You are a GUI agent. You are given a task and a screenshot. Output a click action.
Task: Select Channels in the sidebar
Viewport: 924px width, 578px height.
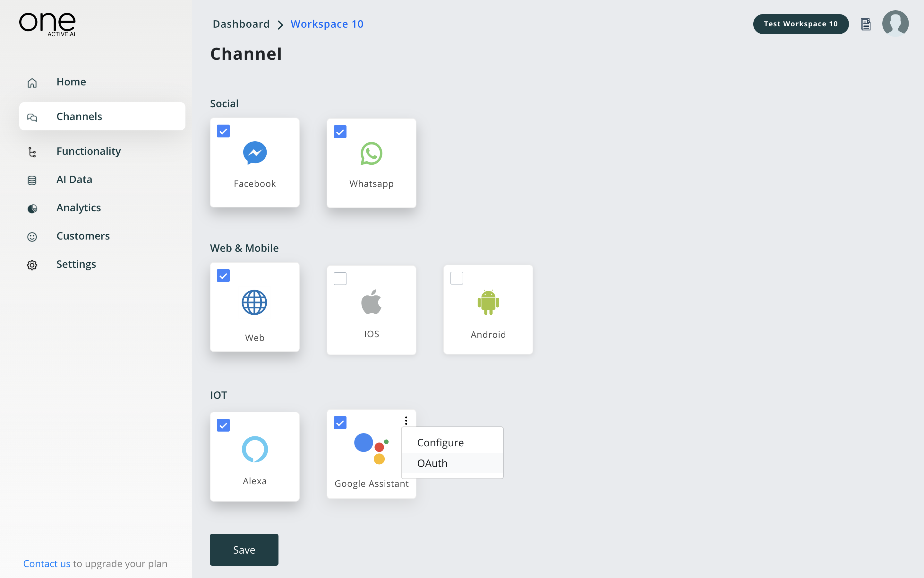click(102, 116)
